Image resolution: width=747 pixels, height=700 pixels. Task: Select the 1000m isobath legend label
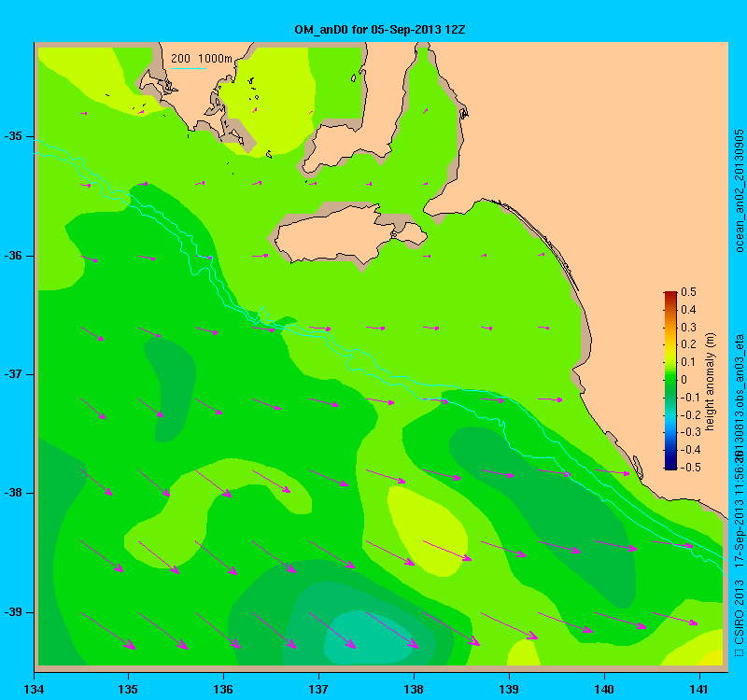(x=215, y=59)
